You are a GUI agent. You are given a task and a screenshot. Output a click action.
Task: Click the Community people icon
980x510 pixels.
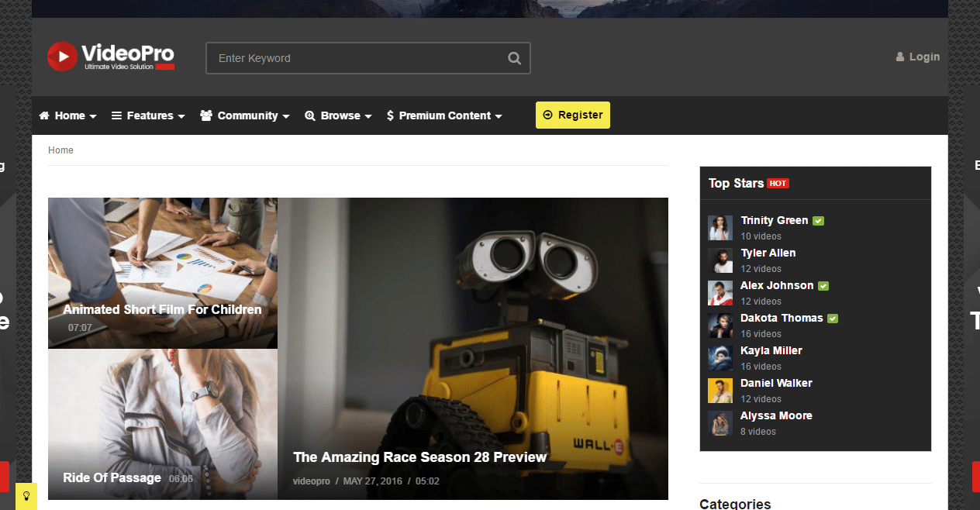(206, 115)
